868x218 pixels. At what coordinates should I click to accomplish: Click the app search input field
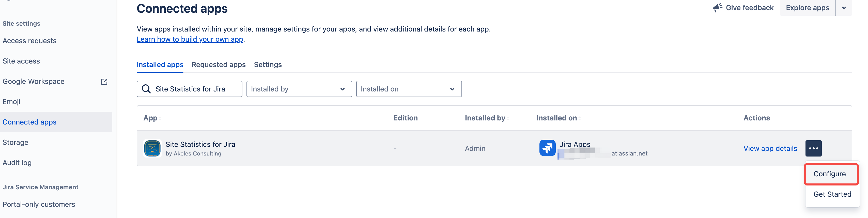click(x=195, y=89)
